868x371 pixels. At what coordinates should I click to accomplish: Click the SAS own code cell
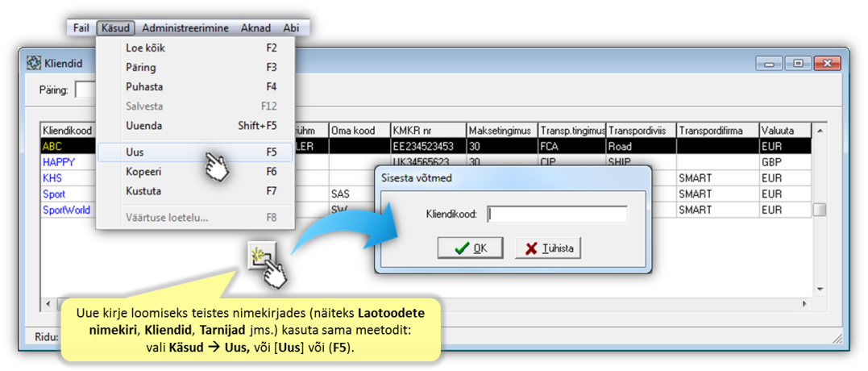(x=351, y=195)
